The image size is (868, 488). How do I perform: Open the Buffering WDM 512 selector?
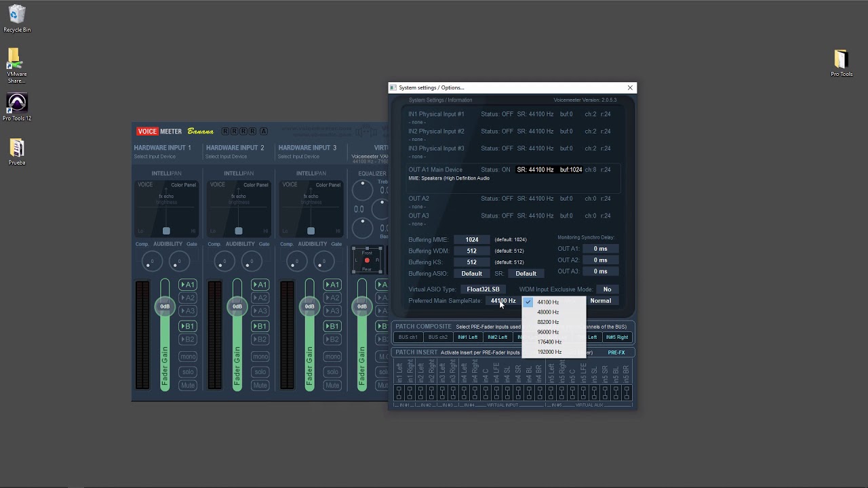pyautogui.click(x=471, y=251)
